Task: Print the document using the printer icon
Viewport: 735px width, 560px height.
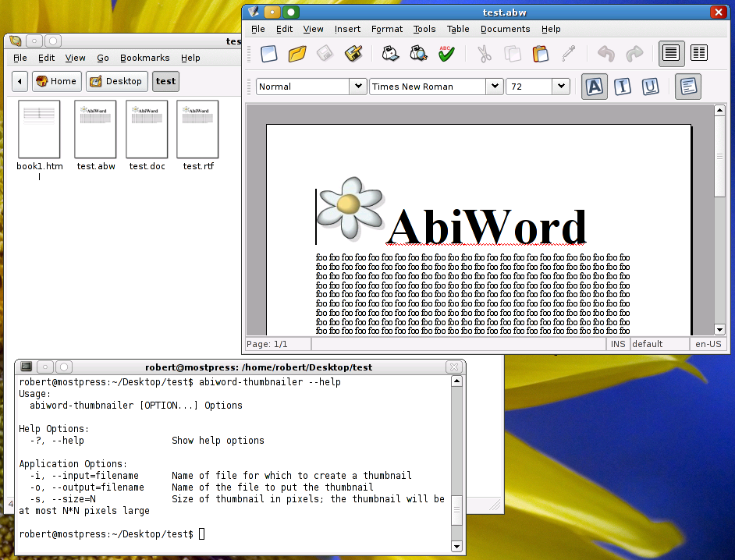Action: [x=390, y=53]
